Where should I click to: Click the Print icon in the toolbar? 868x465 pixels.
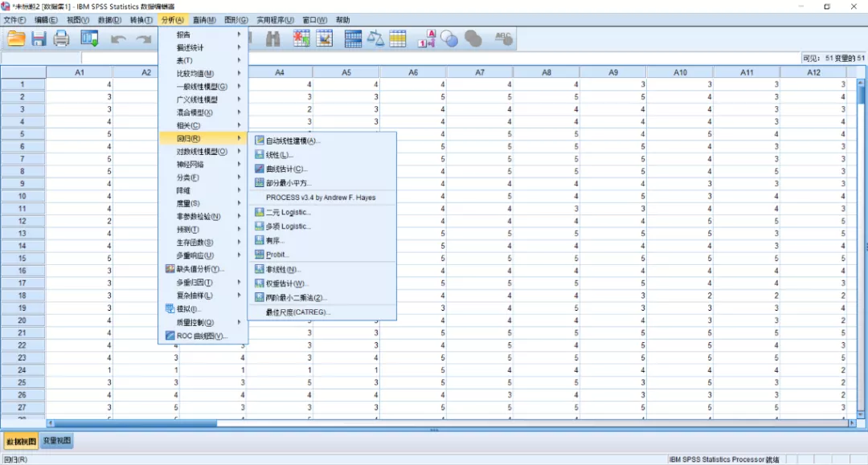point(61,39)
